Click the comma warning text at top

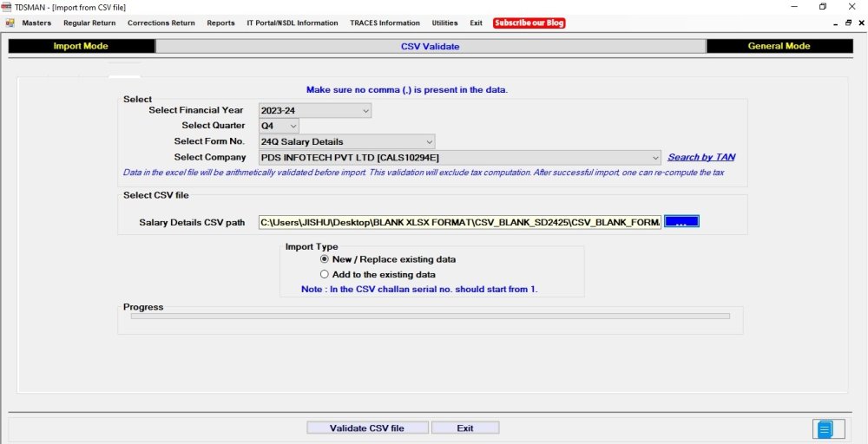point(407,89)
